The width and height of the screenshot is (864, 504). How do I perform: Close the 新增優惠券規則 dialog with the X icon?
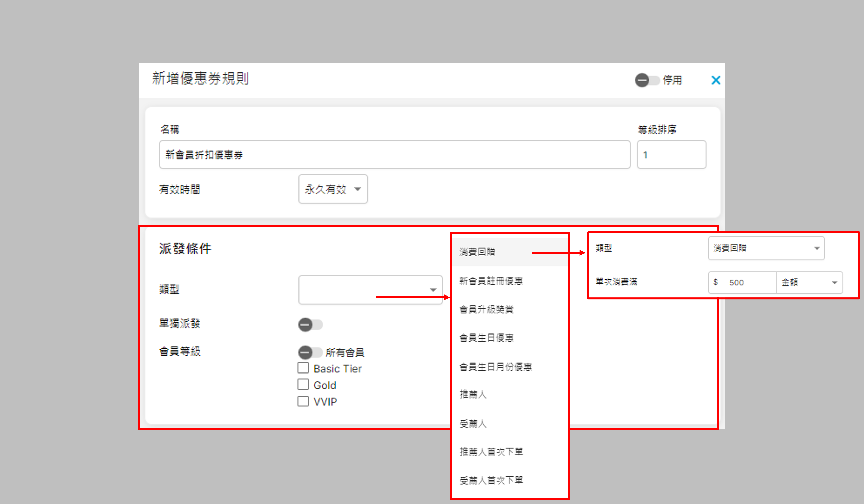coord(716,80)
